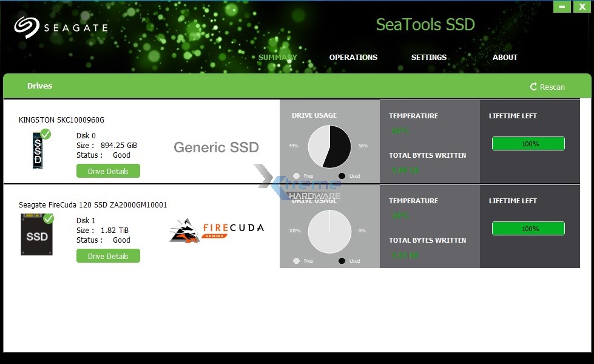
Task: Switch to the ABOUT tab
Action: [505, 57]
